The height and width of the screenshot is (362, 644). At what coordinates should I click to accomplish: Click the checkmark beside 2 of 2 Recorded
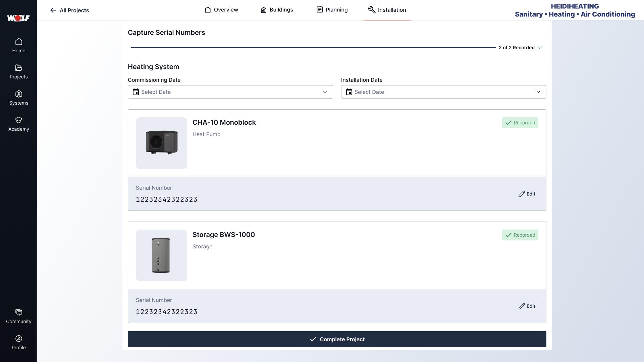click(x=540, y=48)
